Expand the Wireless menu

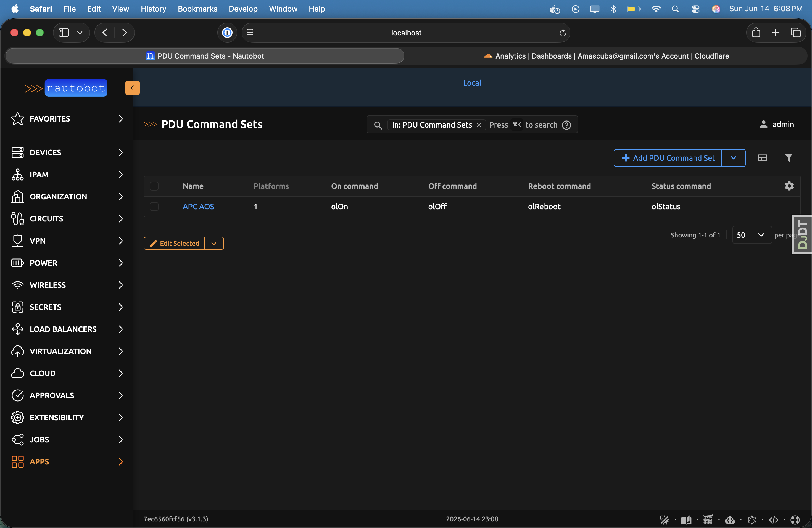[67, 285]
